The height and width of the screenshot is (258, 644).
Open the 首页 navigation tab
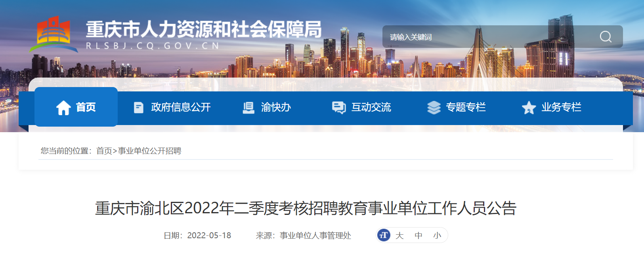[76, 107]
